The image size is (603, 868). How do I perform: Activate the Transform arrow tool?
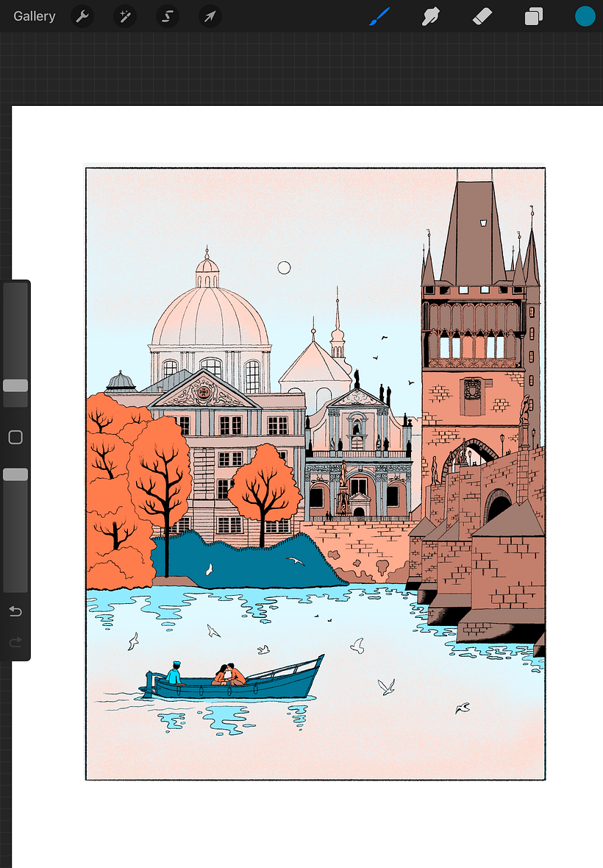210,17
